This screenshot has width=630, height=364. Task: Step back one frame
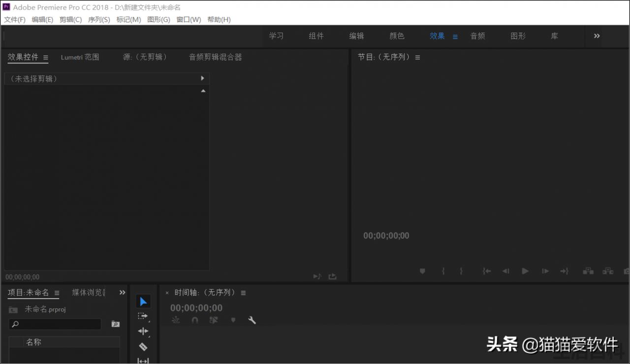pyautogui.click(x=505, y=271)
